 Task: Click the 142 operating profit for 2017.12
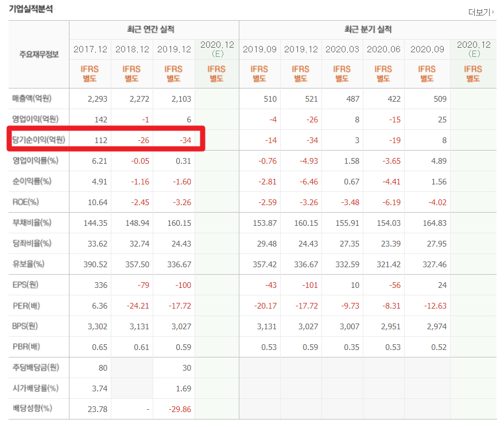[101, 120]
